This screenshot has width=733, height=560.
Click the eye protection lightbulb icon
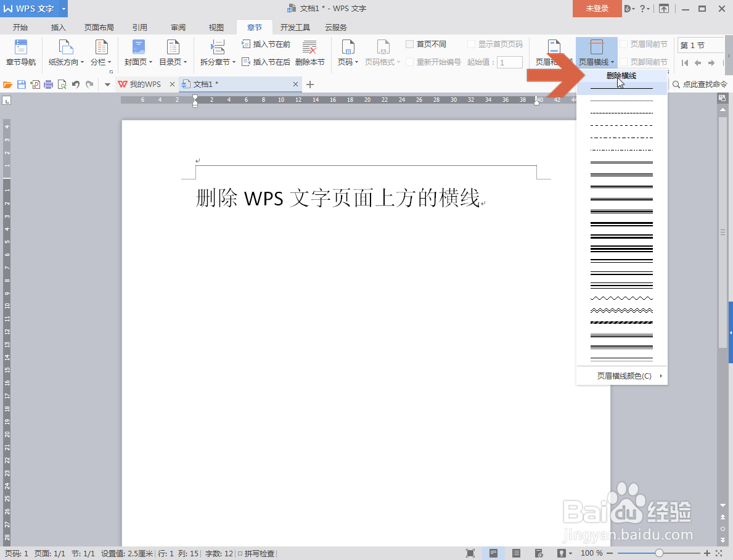click(x=562, y=553)
